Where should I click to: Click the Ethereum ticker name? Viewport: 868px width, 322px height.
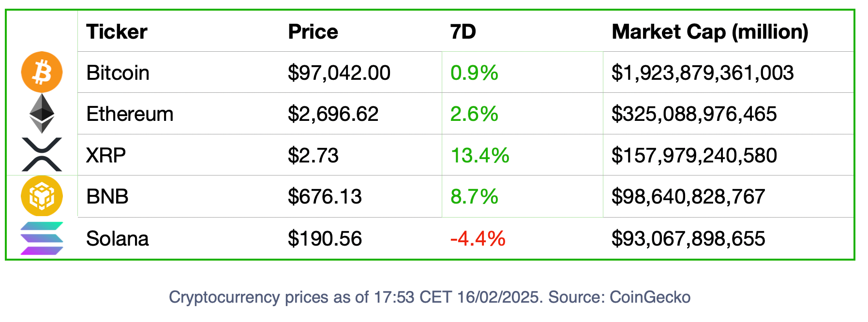tap(130, 114)
